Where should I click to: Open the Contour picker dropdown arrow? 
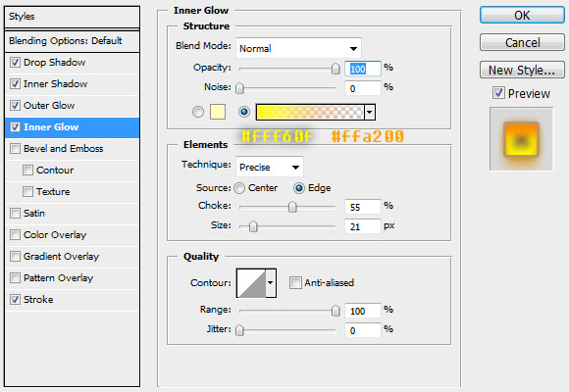click(x=271, y=283)
